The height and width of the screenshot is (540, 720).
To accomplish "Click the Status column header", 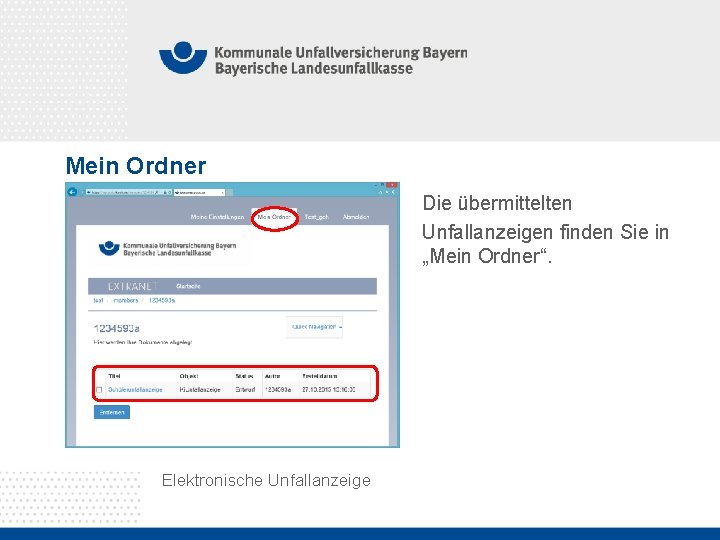I will (x=244, y=376).
